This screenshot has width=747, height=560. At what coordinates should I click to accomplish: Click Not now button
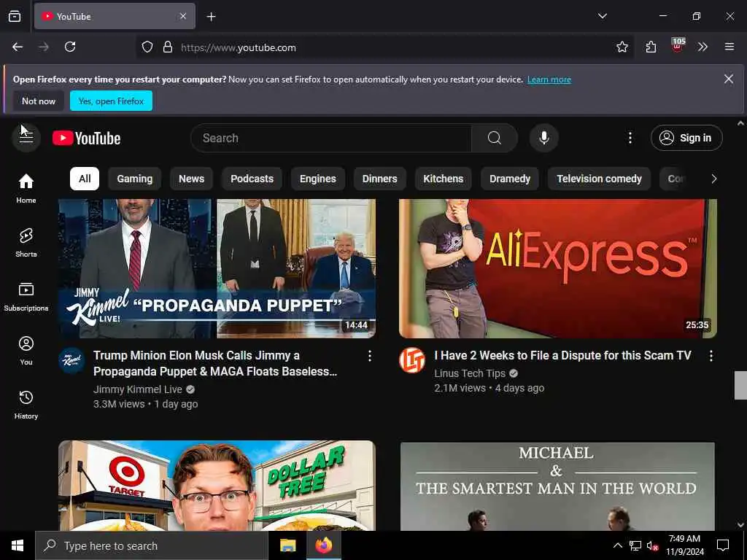tap(39, 101)
